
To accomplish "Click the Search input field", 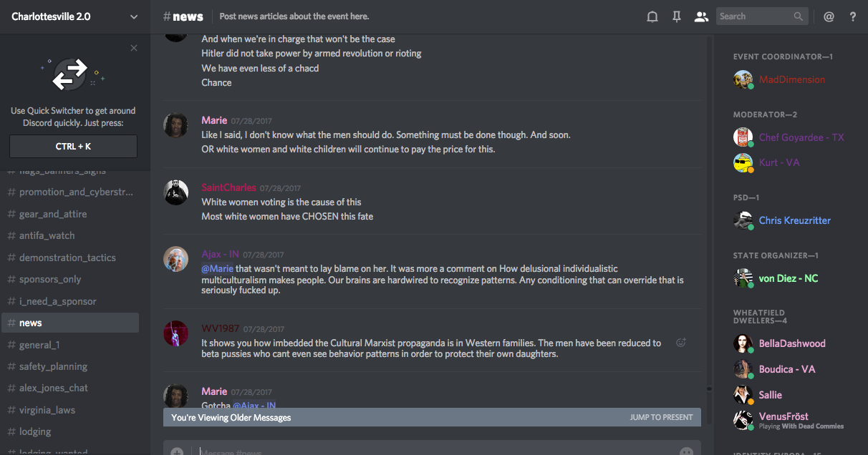I will tap(755, 16).
